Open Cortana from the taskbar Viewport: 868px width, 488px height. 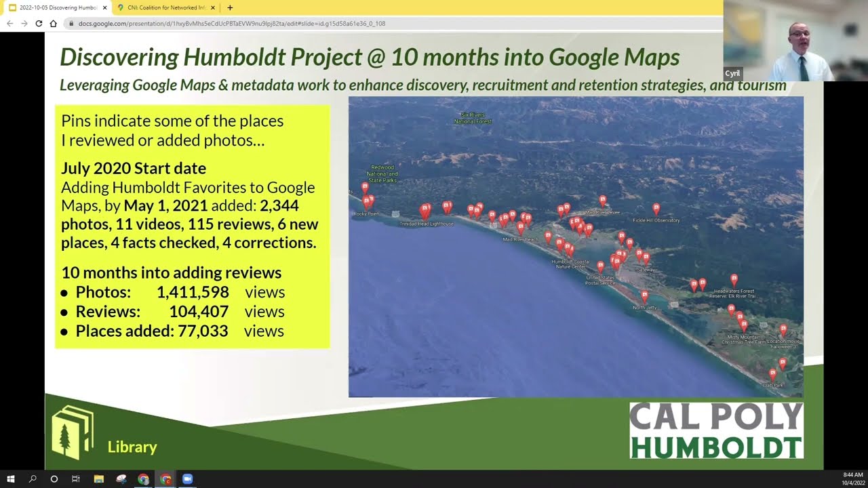click(x=54, y=479)
